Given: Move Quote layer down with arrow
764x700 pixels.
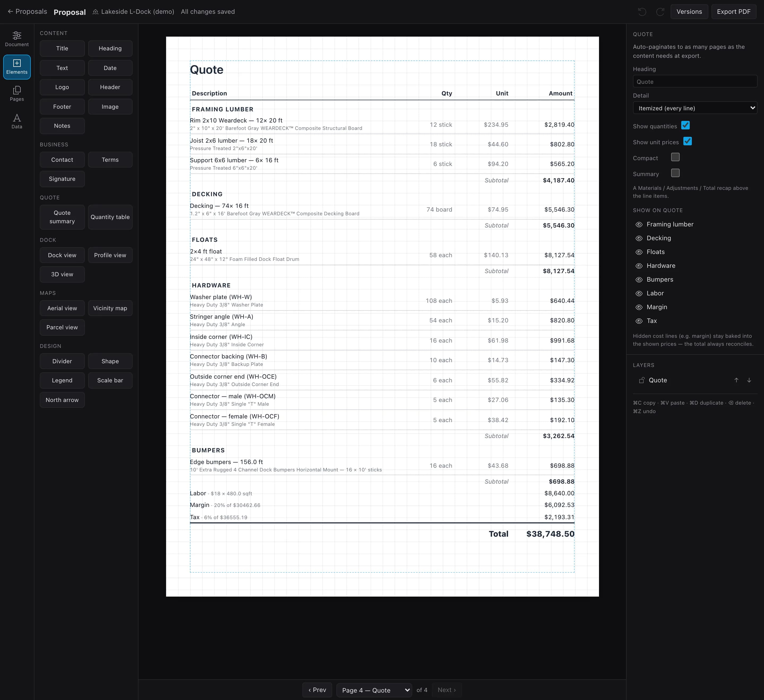Looking at the screenshot, I should (x=749, y=380).
